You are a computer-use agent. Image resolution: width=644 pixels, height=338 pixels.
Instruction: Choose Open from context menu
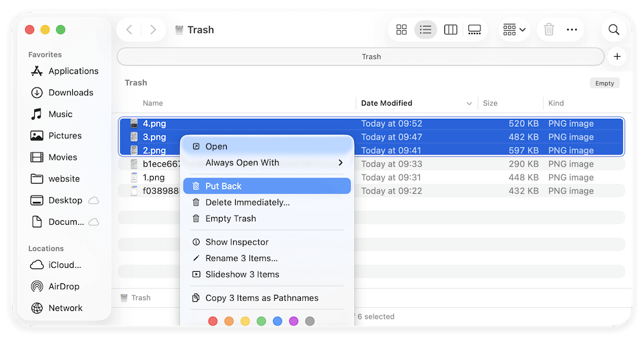[x=267, y=147]
